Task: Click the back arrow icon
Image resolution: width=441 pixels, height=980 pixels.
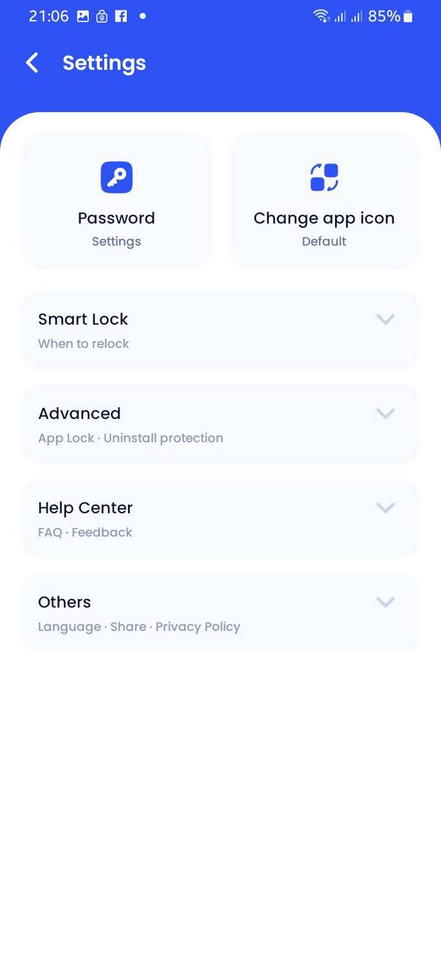Action: click(x=32, y=62)
